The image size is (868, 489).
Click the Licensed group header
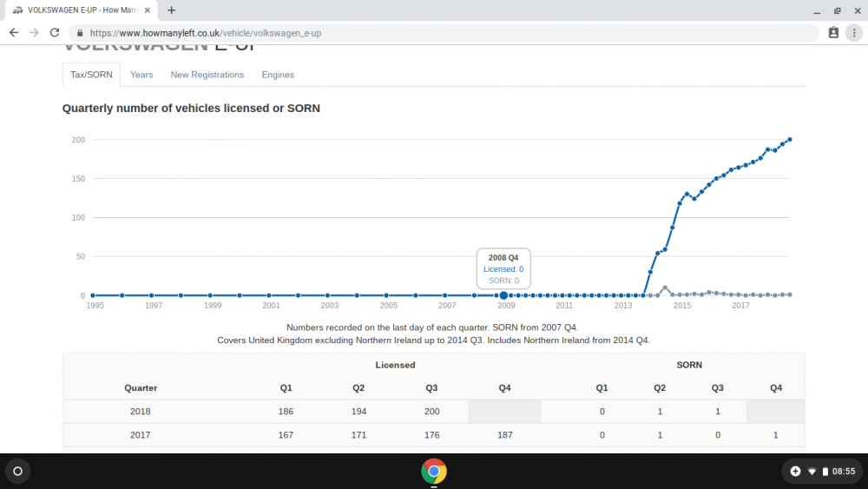pos(395,365)
